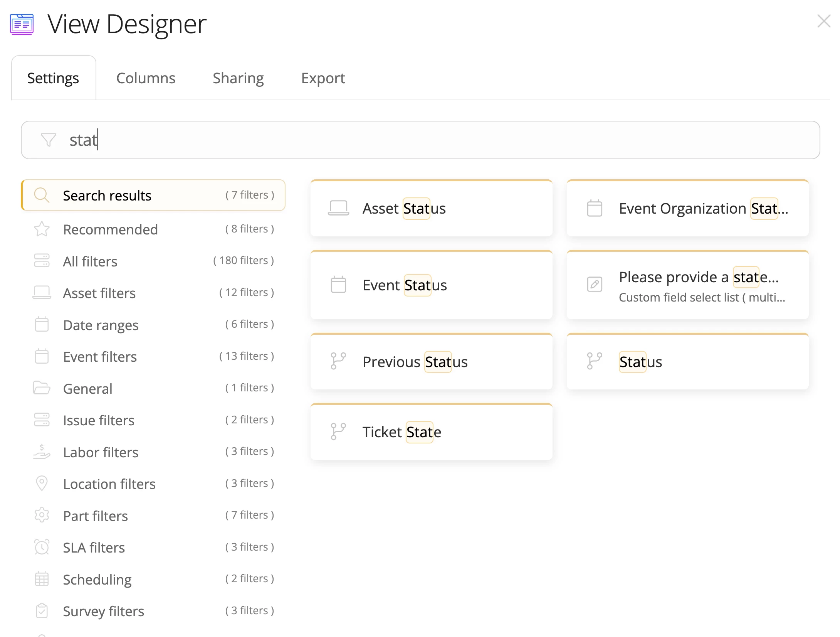This screenshot has height=637, width=840.
Task: Close the View Designer dialog
Action: tap(824, 21)
